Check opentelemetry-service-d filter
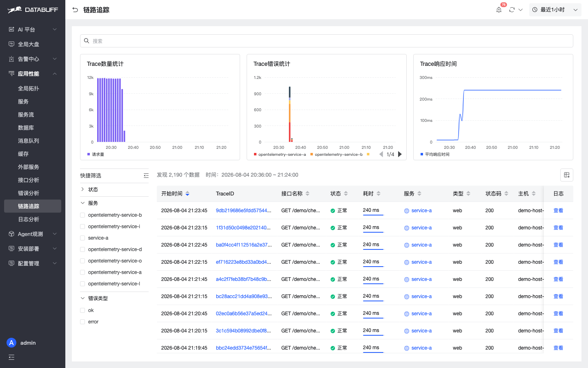 pyautogui.click(x=82, y=249)
